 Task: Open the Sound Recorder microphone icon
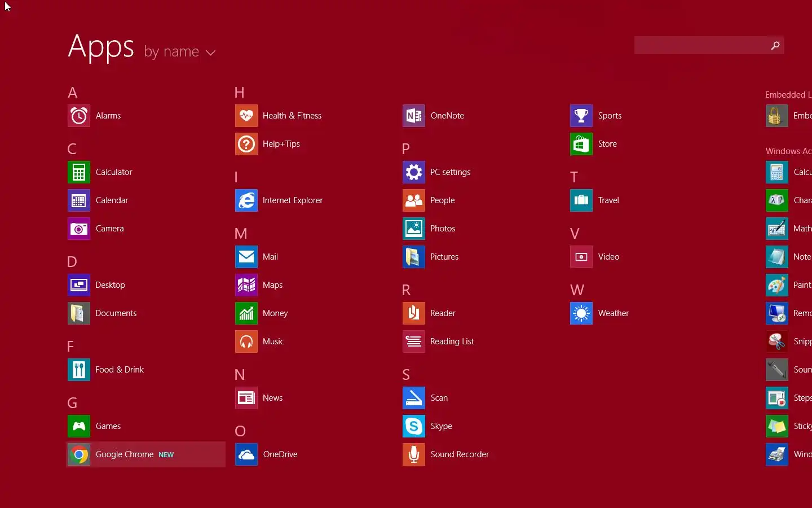click(x=414, y=454)
